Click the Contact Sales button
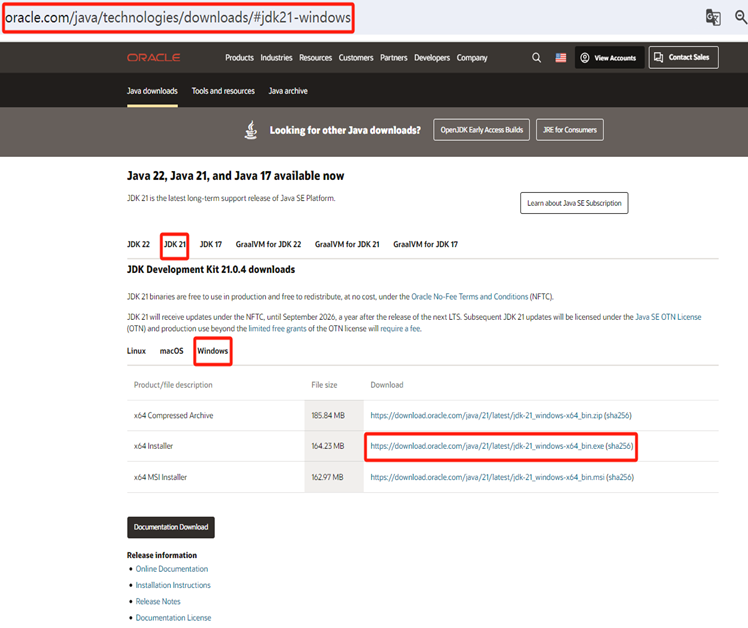Viewport: 748px width, 628px height. click(x=683, y=57)
